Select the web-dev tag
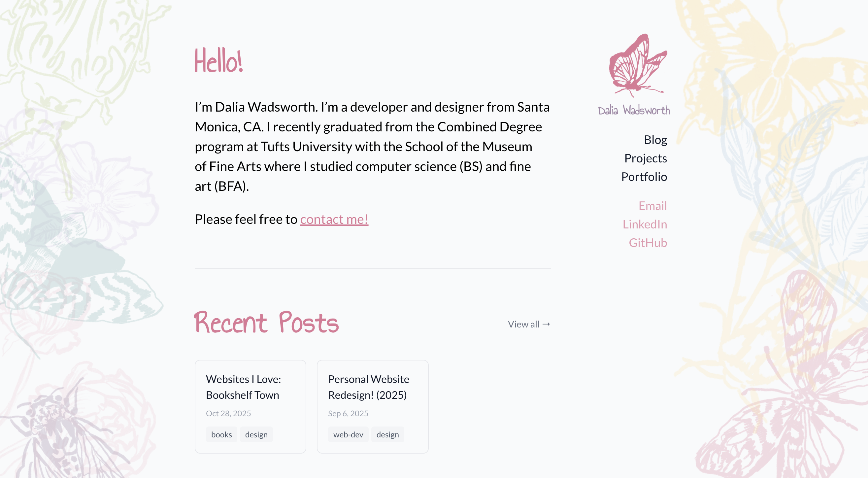 click(x=348, y=434)
